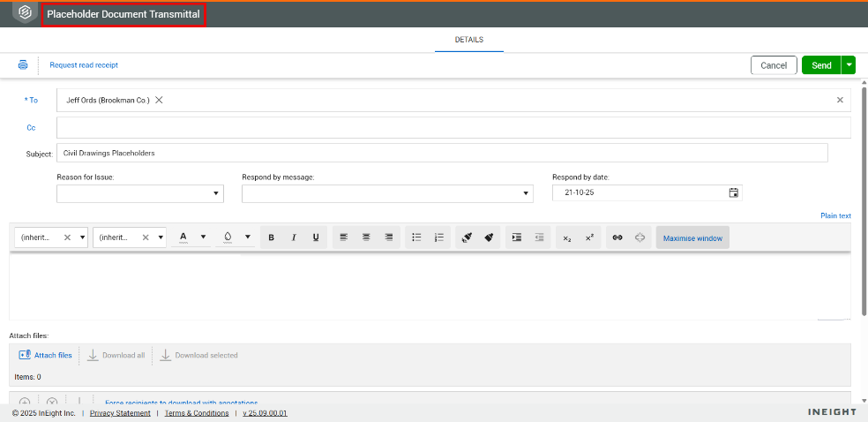Click the Send button
The height and width of the screenshot is (422, 868).
pos(821,64)
